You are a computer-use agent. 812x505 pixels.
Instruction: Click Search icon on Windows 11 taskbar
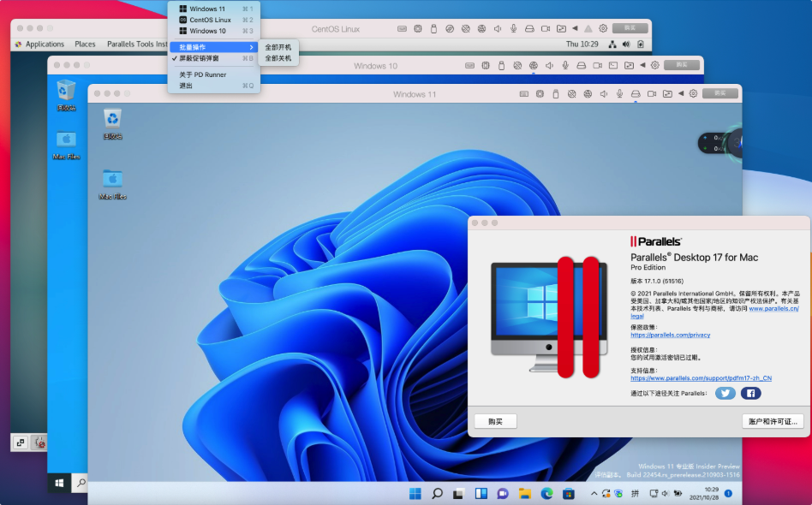point(437,494)
